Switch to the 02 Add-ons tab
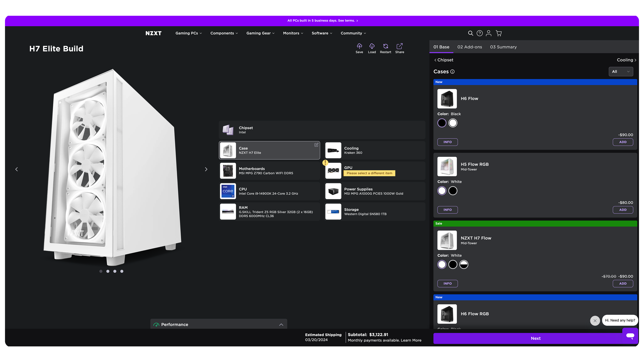This screenshot has width=644, height=362. [x=470, y=47]
